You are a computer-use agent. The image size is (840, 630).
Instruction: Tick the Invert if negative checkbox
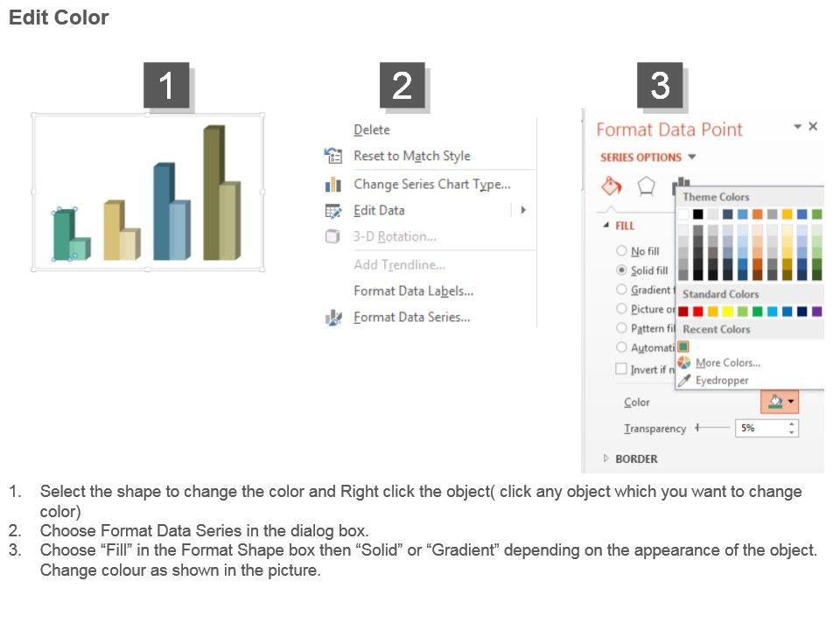point(621,369)
